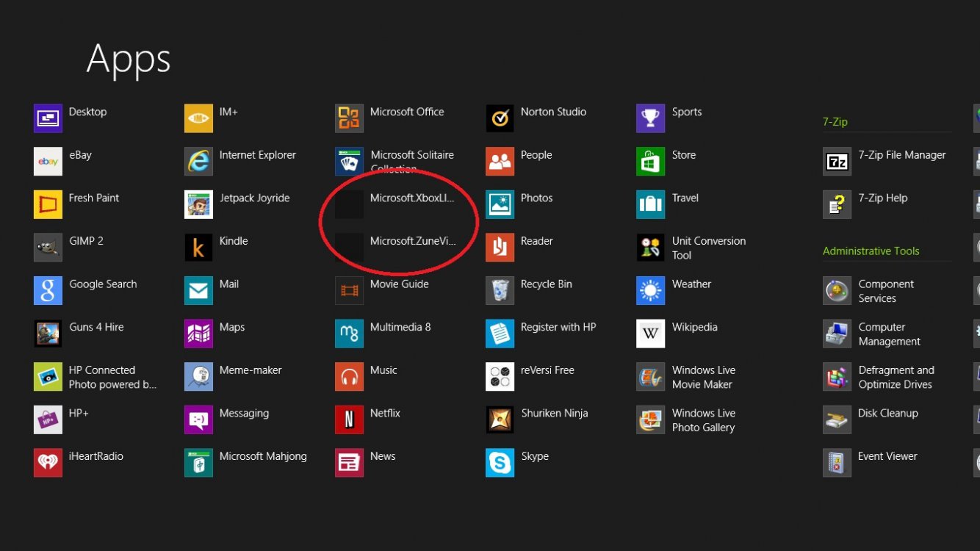Click the HP+ app icon

(x=48, y=420)
